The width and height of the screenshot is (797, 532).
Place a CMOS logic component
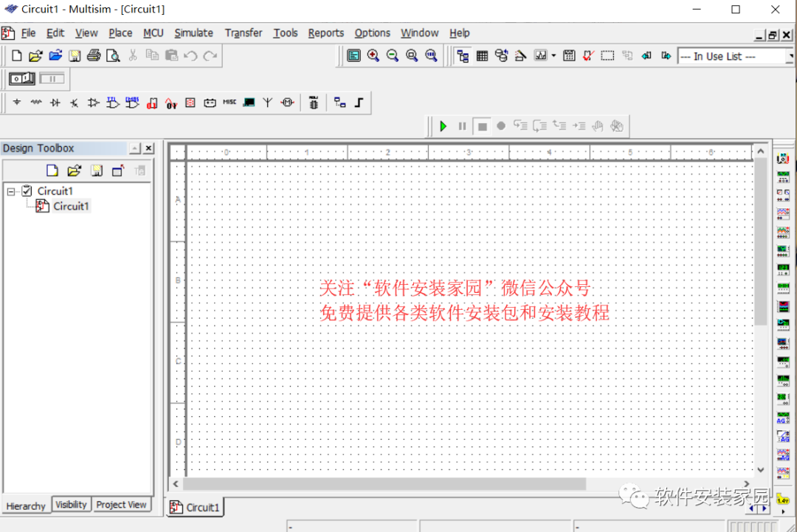click(x=132, y=103)
